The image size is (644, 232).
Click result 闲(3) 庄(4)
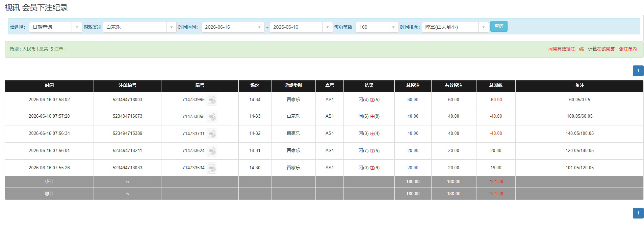point(369,134)
